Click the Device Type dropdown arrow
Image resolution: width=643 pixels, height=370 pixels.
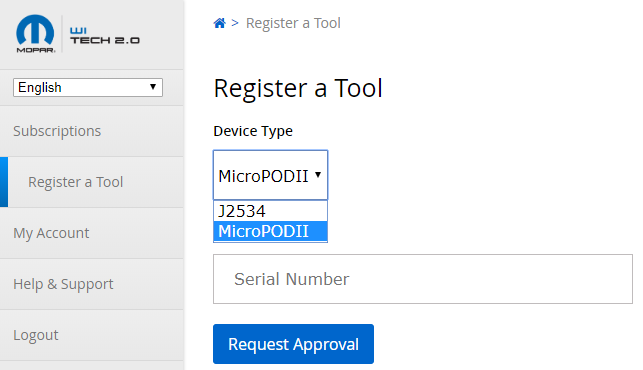[318, 175]
